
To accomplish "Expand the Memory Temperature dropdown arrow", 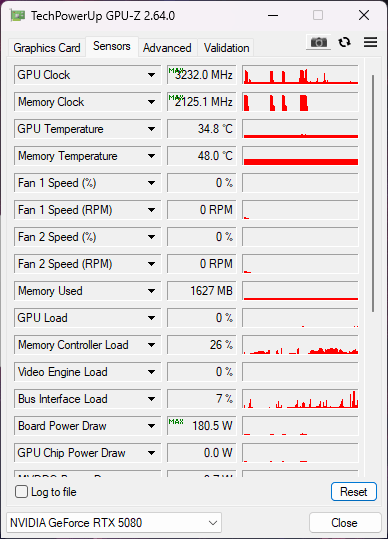I will (x=151, y=156).
